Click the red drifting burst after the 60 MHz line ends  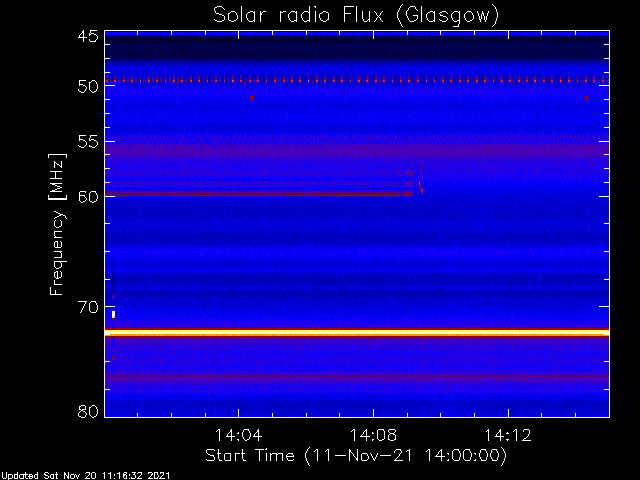[x=421, y=180]
